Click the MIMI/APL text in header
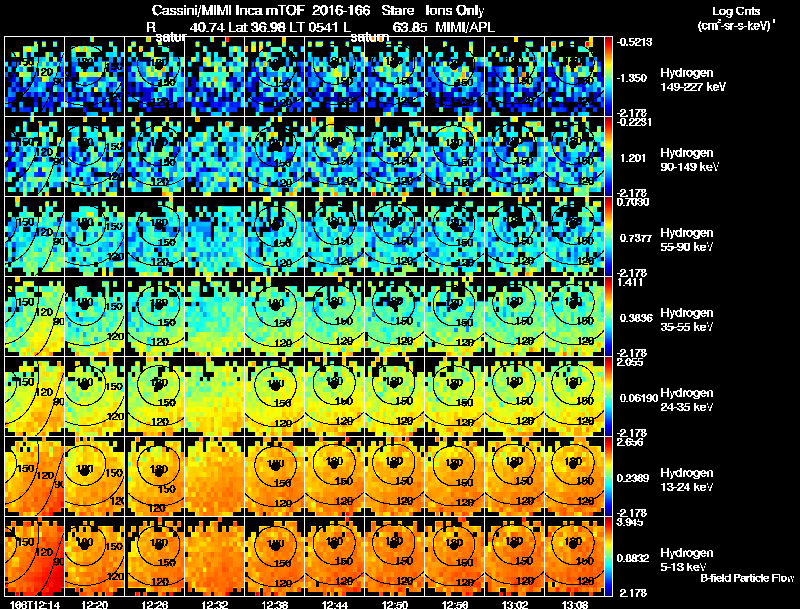This screenshot has width=800, height=609. (x=465, y=27)
